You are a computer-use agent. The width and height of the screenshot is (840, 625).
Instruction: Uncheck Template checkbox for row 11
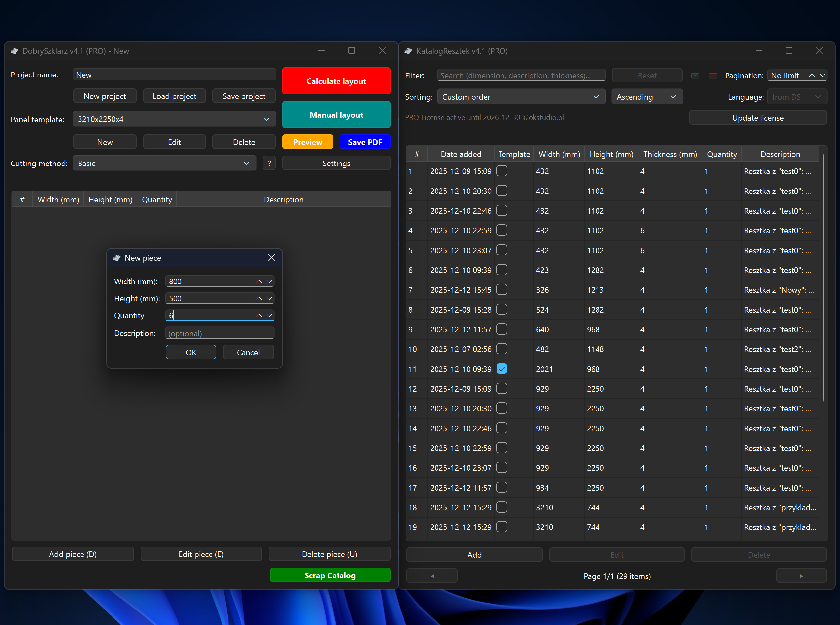501,369
